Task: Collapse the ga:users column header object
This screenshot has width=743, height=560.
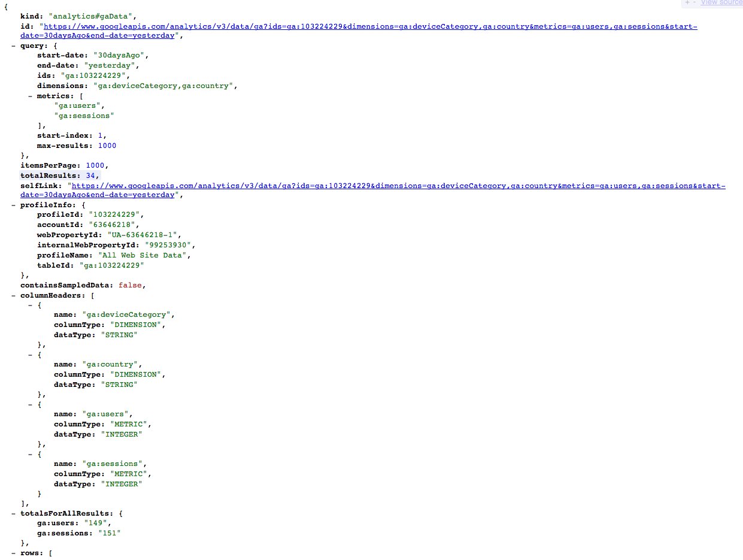Action: [31, 404]
